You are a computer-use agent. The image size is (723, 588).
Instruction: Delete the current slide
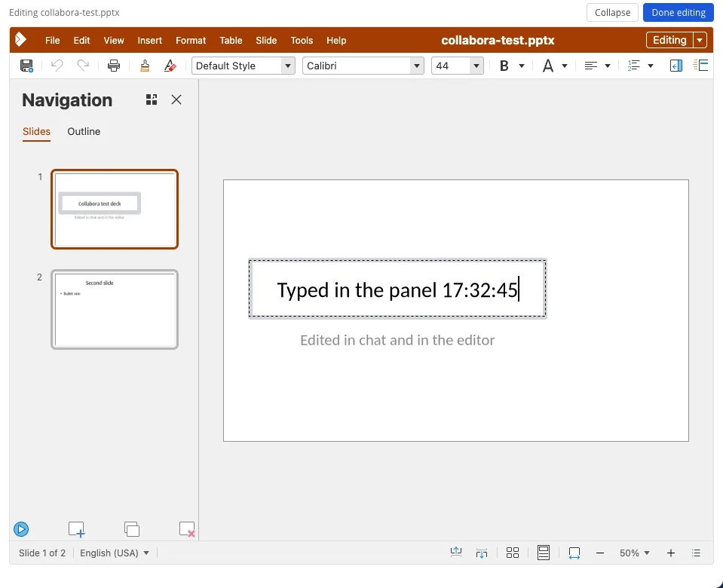point(187,529)
